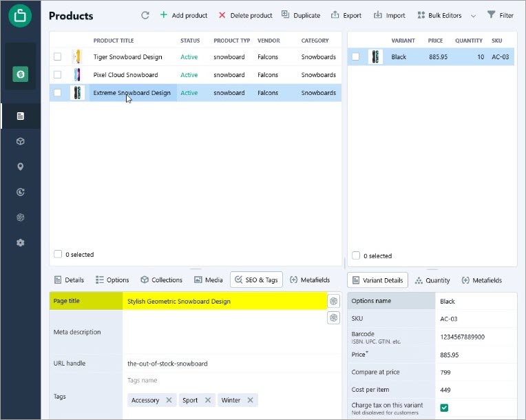This screenshot has width=526, height=420.
Task: Generate Meta description with AI icon
Action: click(333, 317)
